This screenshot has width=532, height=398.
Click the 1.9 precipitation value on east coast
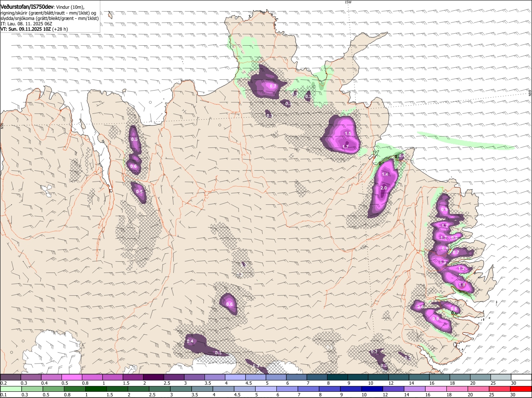(462, 285)
